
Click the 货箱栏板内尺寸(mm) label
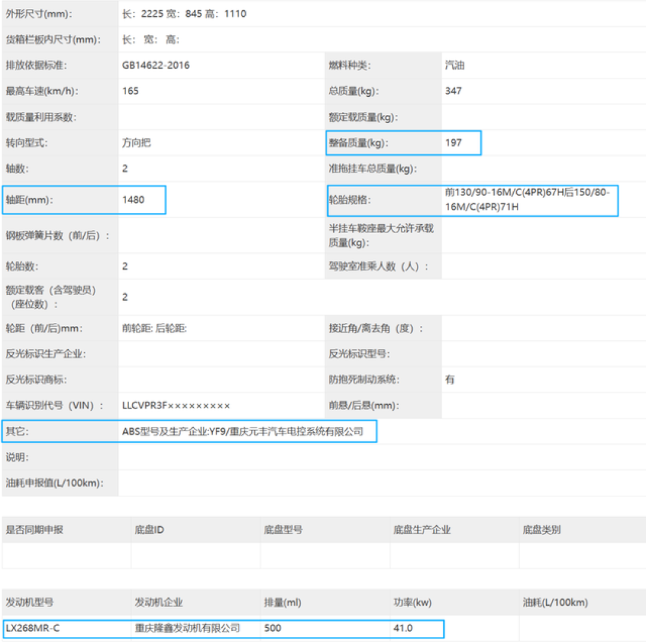tap(53, 40)
